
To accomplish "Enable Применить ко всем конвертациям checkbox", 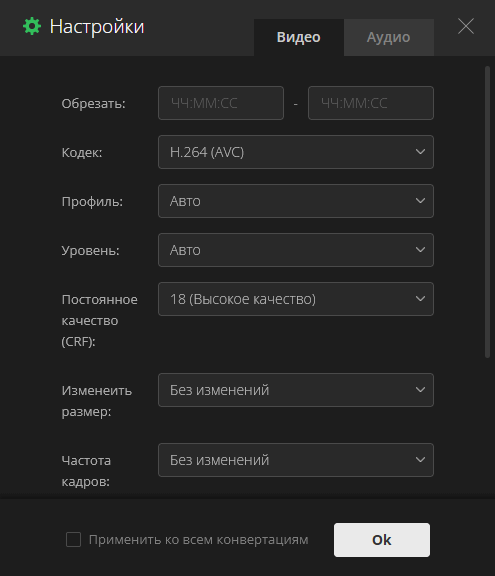I will 73,540.
